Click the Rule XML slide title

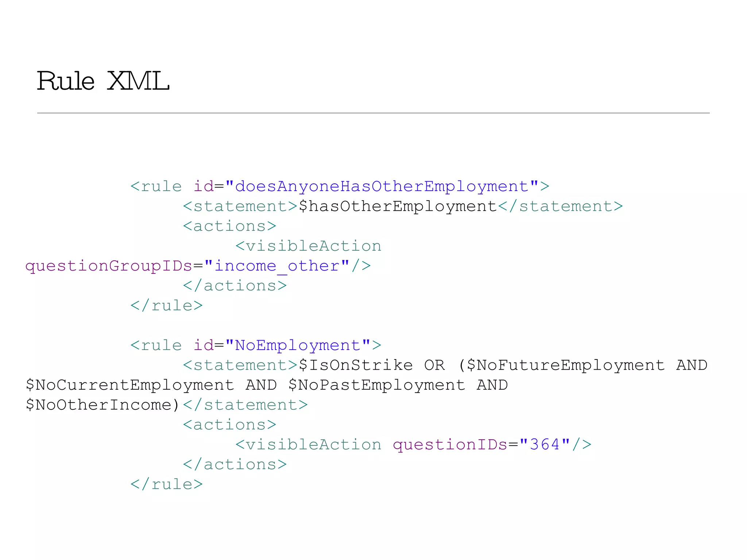pyautogui.click(x=103, y=81)
